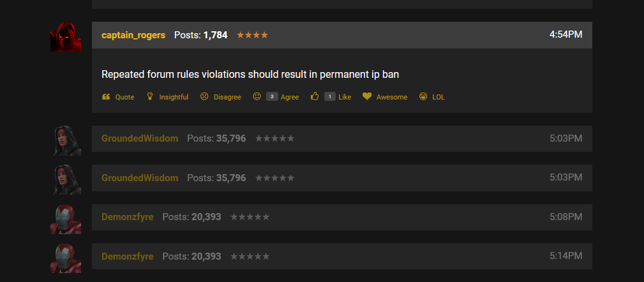Mark the post as Insightful via lightbulb icon
The image size is (644, 282).
[x=150, y=96]
